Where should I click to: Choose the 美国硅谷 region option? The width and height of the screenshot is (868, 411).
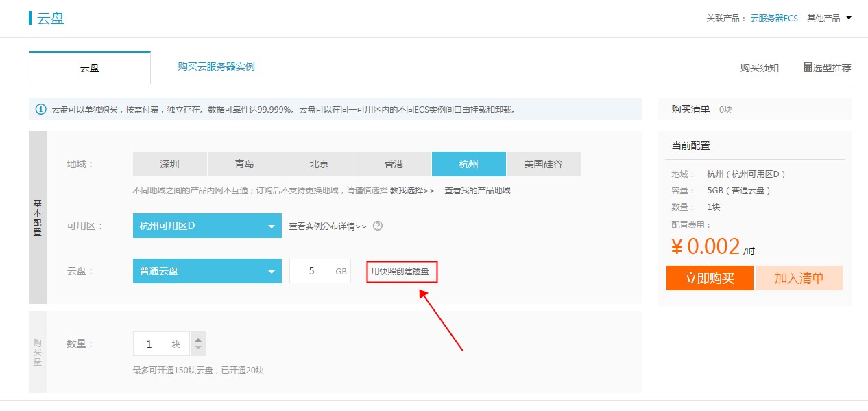point(543,164)
